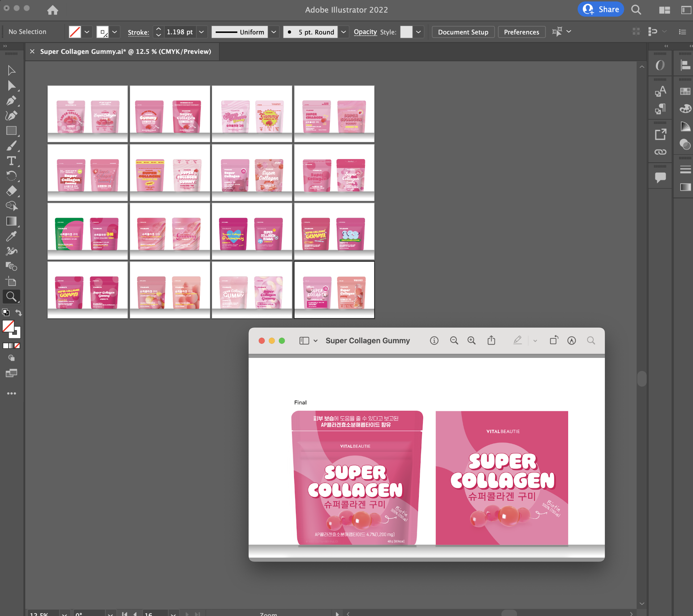Expand stroke weight dropdown
This screenshot has width=693, height=616.
(x=202, y=32)
